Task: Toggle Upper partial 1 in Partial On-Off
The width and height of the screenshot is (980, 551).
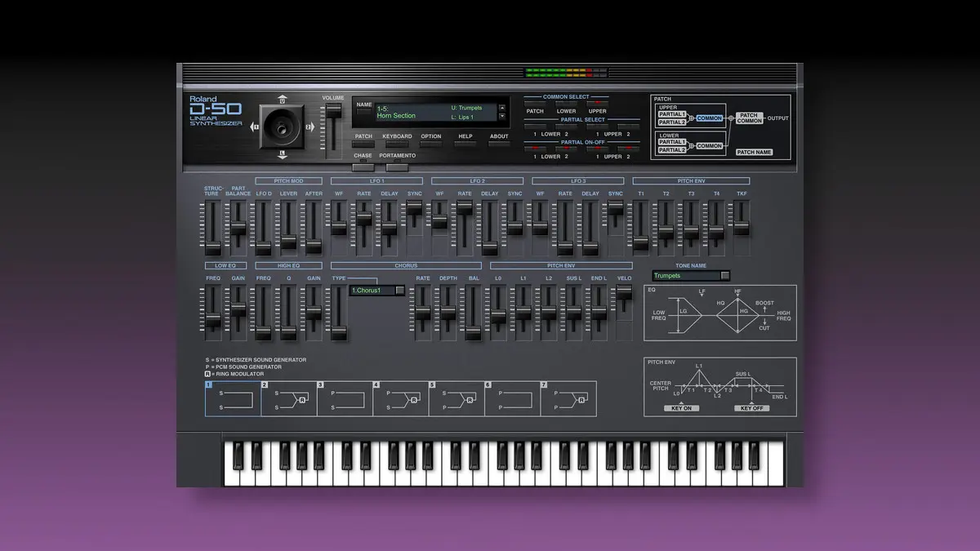Action: [x=598, y=149]
